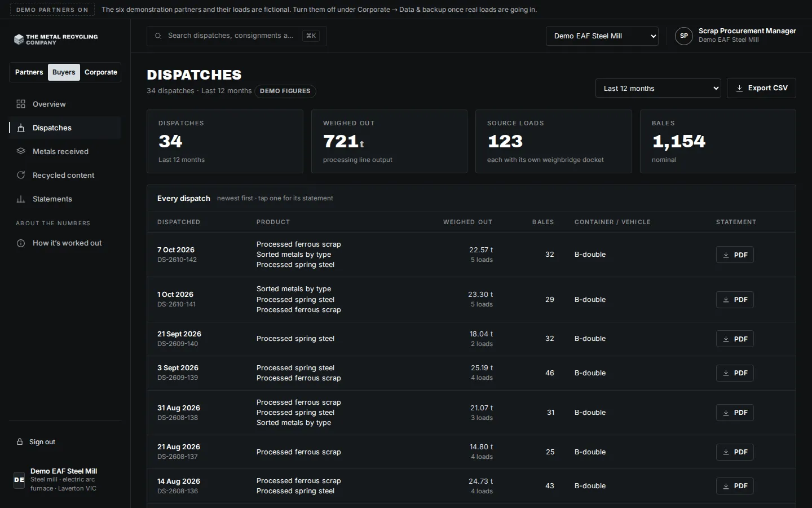
Task: Click the Statements bar chart icon
Action: click(x=21, y=199)
